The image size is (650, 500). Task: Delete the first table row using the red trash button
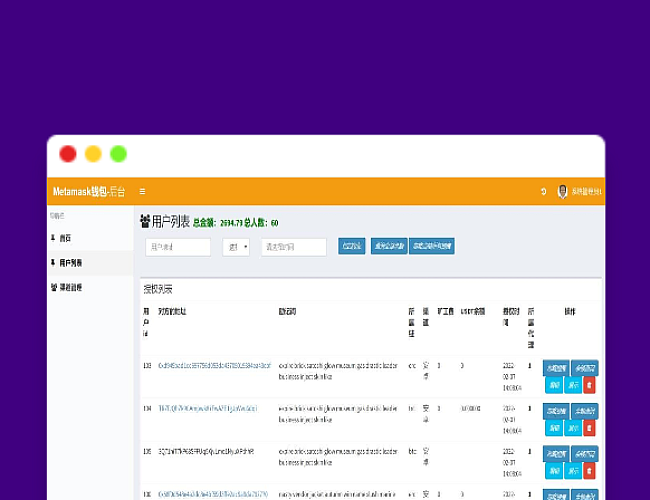point(589,384)
